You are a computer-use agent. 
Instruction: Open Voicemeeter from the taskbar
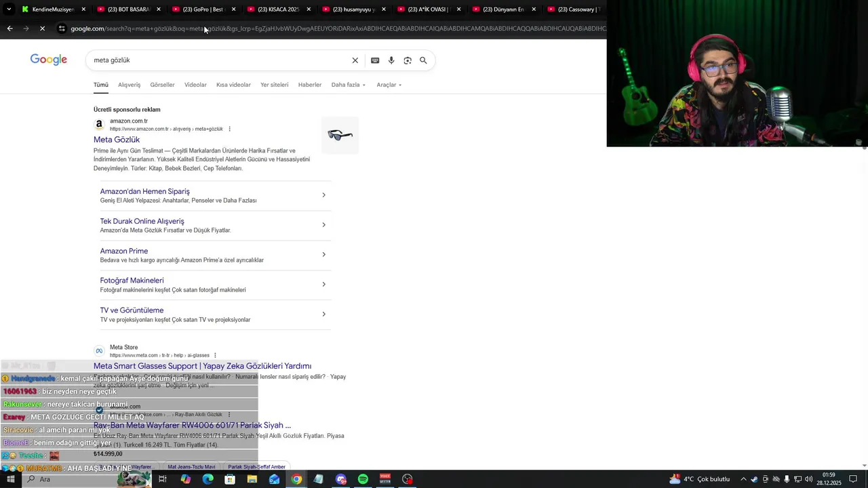[385, 479]
